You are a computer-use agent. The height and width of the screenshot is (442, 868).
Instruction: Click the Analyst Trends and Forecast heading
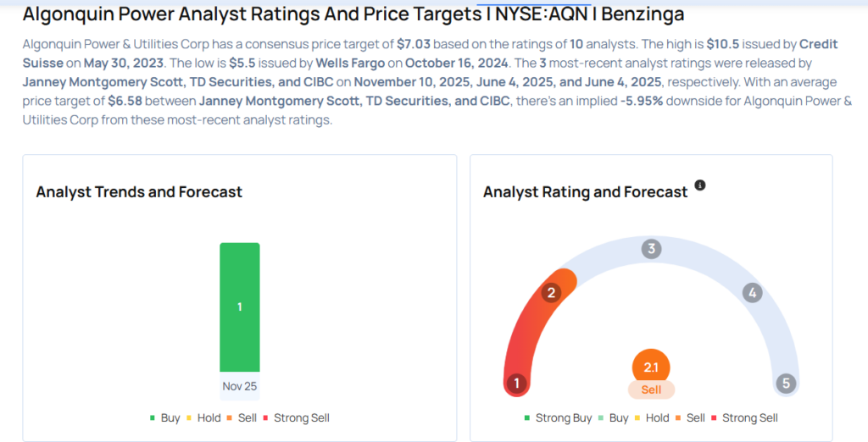tap(139, 192)
